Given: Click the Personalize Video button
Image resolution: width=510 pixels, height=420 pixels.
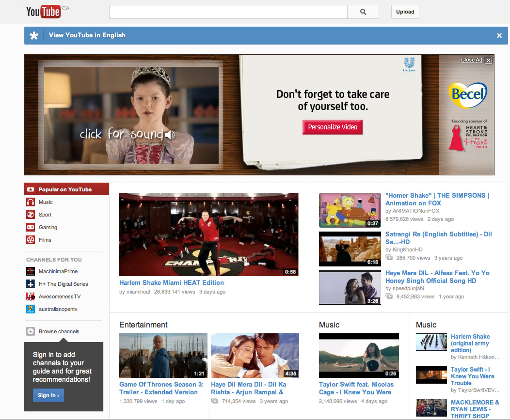Looking at the screenshot, I should pyautogui.click(x=333, y=127).
